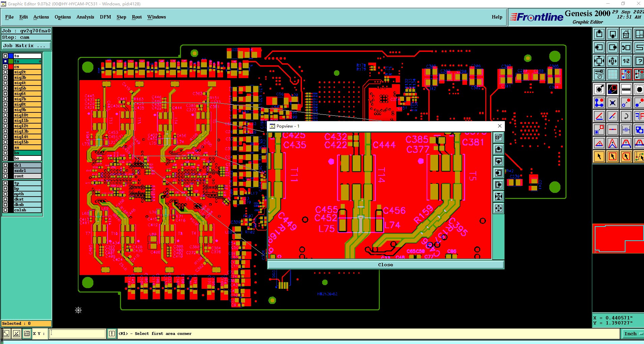Click the pan up icon in main toolbar
This screenshot has width=644, height=344.
click(599, 34)
